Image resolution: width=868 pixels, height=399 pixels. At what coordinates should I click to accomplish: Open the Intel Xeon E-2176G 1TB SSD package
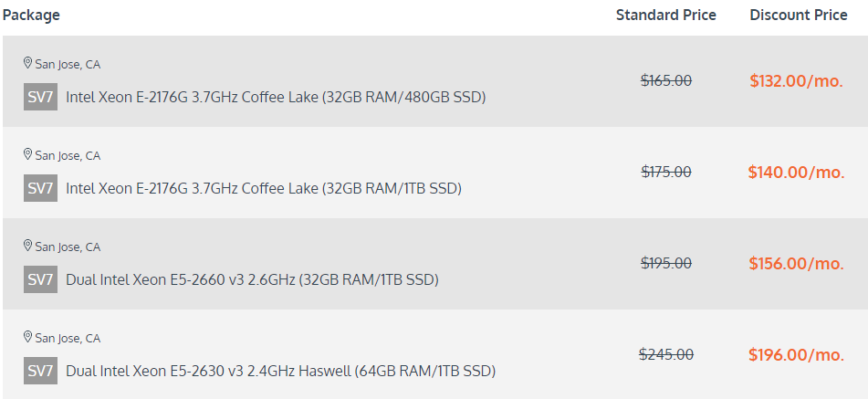point(264,188)
